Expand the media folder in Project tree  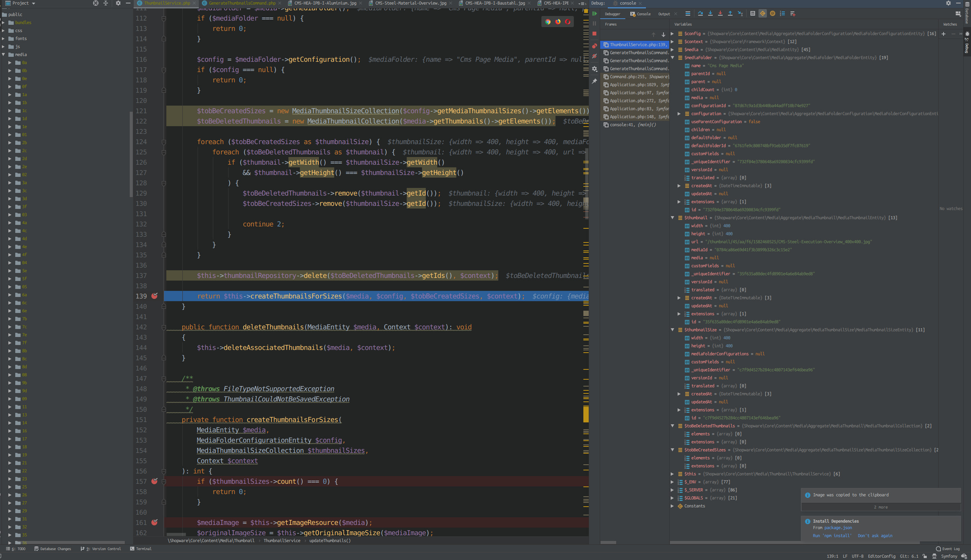coord(4,54)
